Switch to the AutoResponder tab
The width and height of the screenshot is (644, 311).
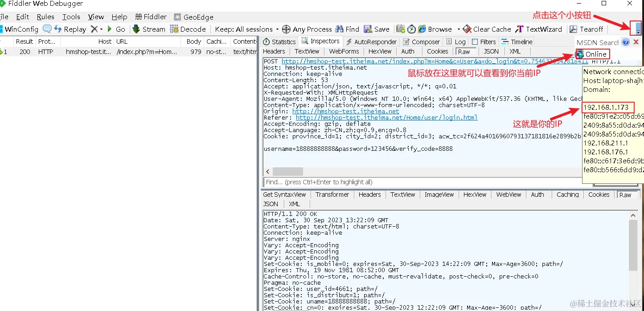pos(371,41)
